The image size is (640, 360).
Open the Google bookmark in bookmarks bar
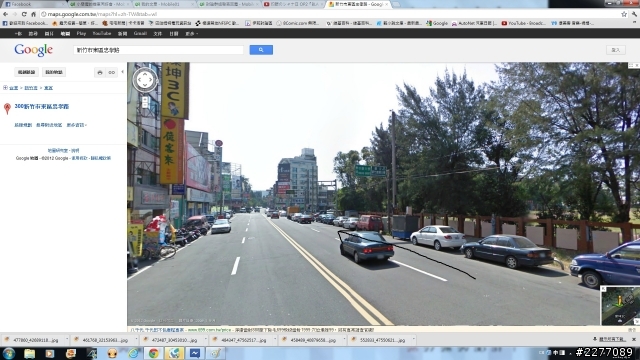click(x=437, y=23)
